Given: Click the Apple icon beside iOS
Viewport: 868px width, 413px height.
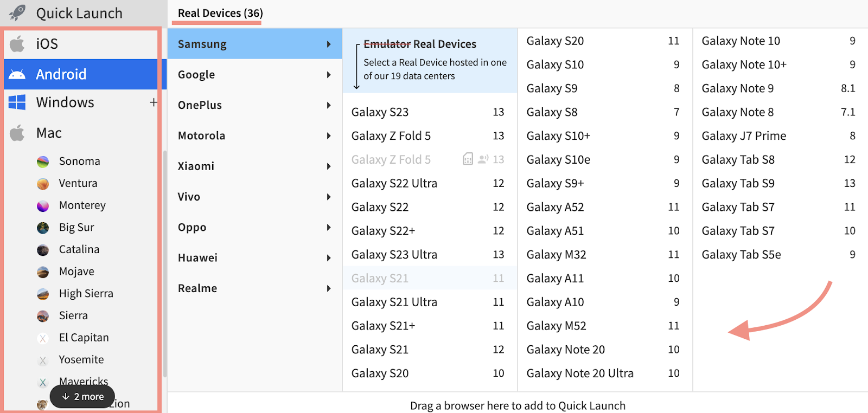Looking at the screenshot, I should coord(17,44).
